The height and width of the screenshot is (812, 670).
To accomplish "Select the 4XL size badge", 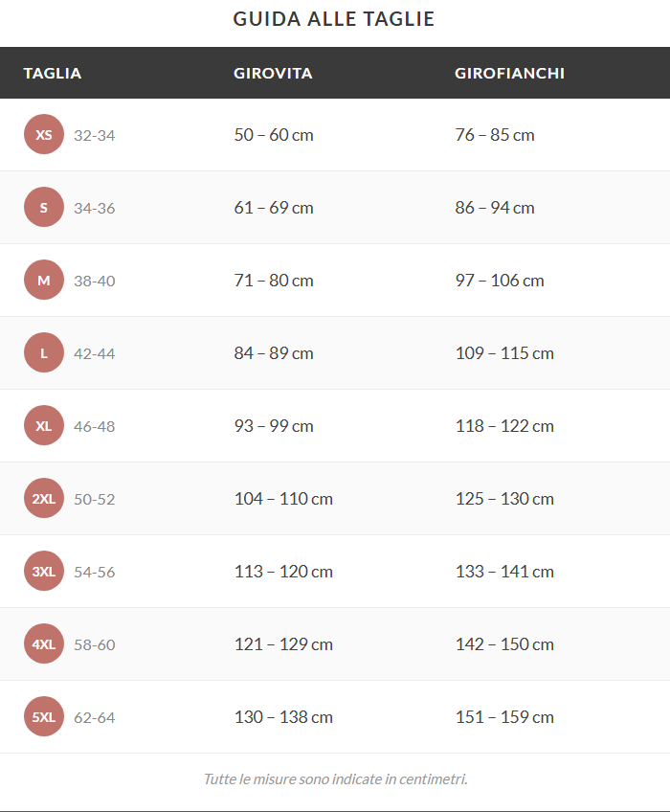I will pyautogui.click(x=44, y=643).
